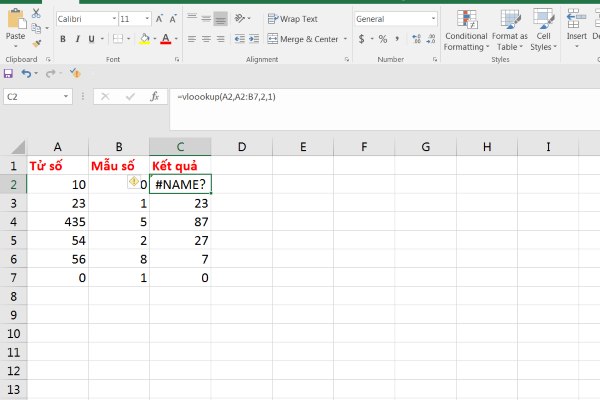Click the Insert Function fx icon
Screen dimensions: 600x400
(154, 97)
